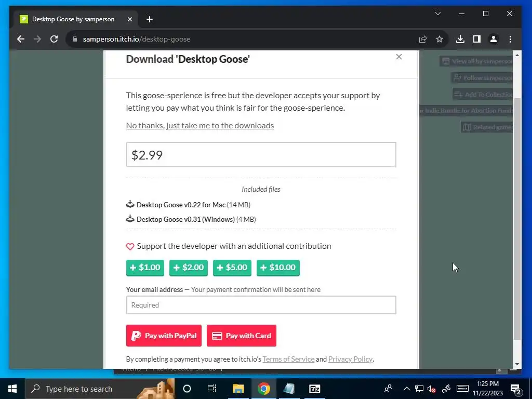Click the network tray icon
Image resolution: width=532 pixels, height=399 pixels.
click(419, 389)
